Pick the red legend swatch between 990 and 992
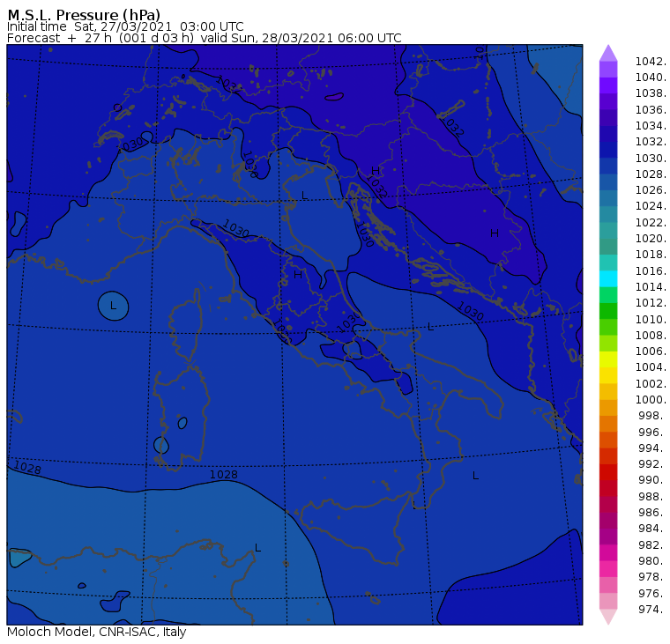 [608, 472]
